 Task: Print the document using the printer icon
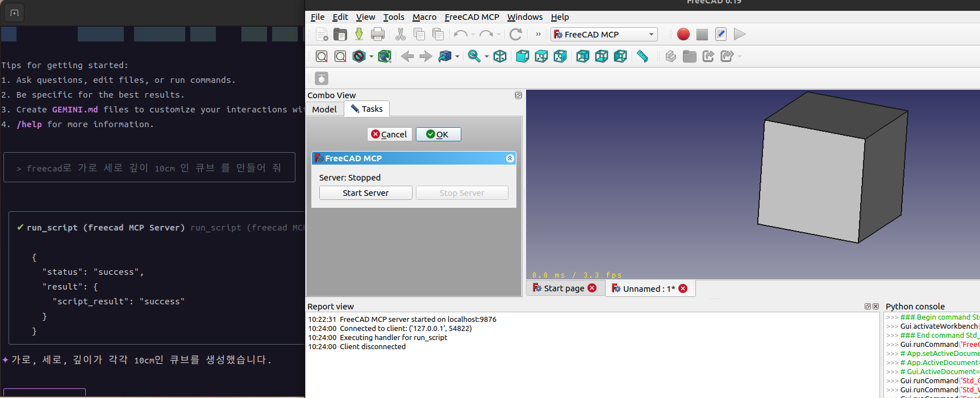[378, 34]
